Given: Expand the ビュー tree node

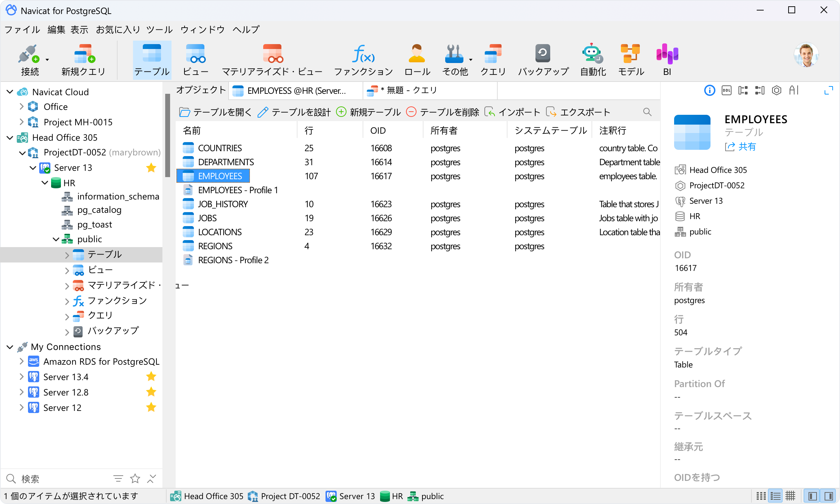Looking at the screenshot, I should (67, 270).
